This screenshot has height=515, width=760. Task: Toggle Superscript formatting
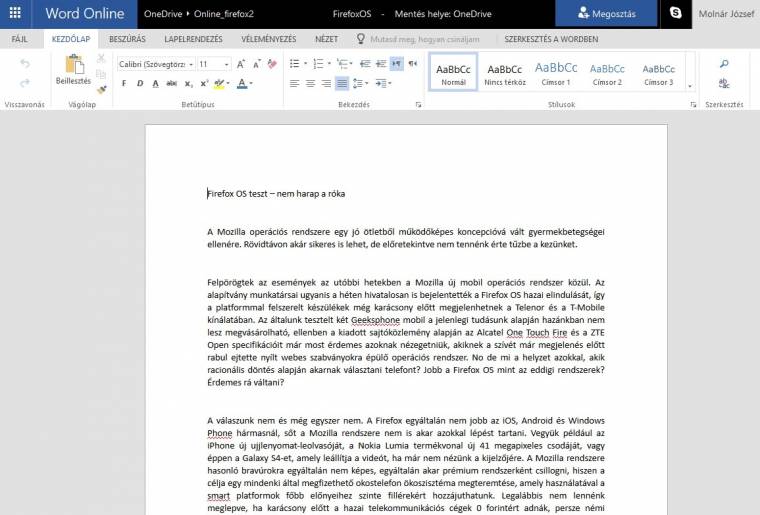pos(204,83)
